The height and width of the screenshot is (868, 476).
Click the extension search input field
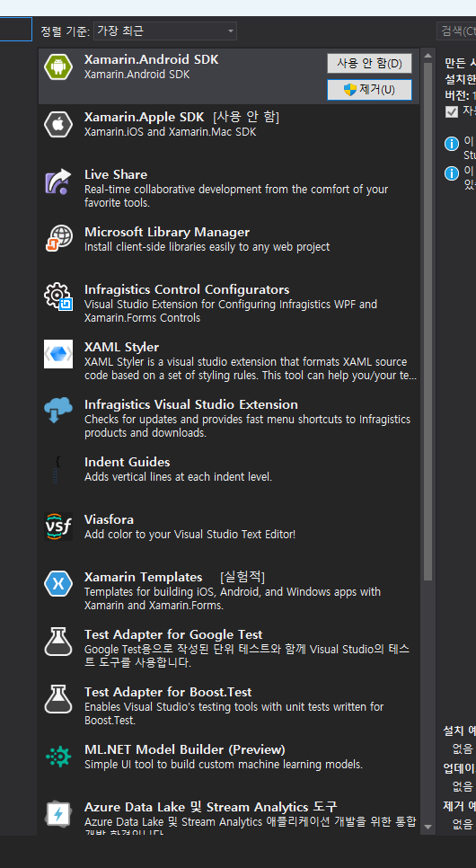(456, 31)
